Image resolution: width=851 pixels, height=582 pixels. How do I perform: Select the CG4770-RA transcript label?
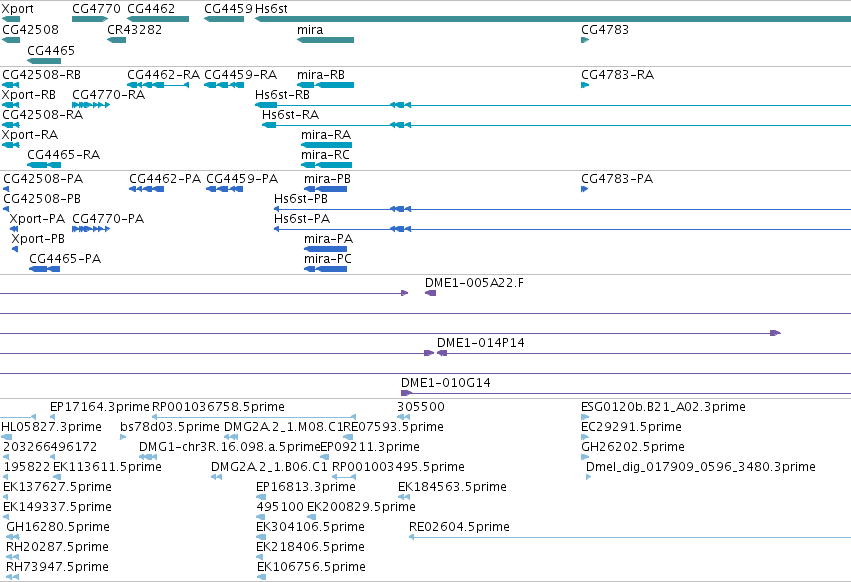pos(109,94)
